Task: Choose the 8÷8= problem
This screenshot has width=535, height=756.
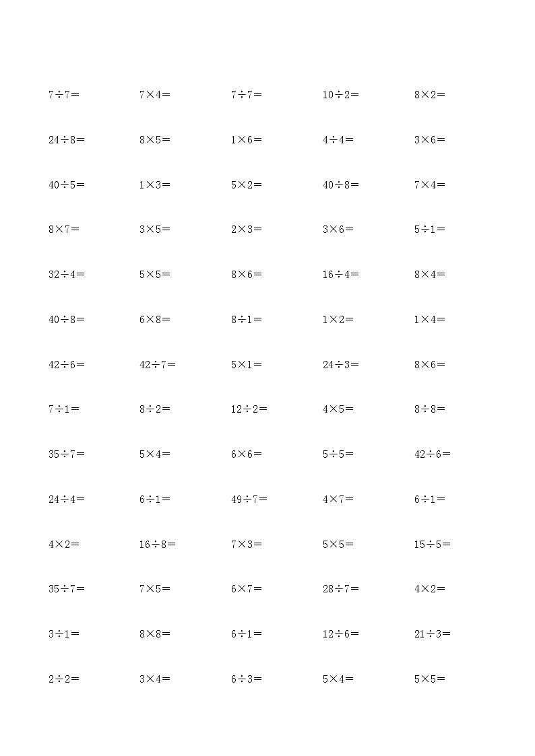Action: click(x=429, y=409)
